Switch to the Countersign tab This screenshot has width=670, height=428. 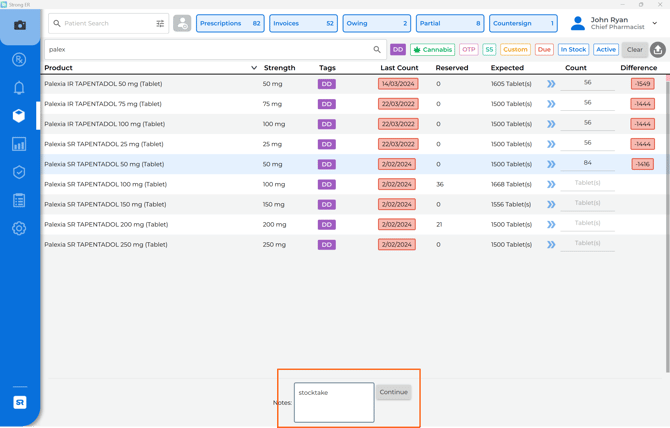pos(523,23)
